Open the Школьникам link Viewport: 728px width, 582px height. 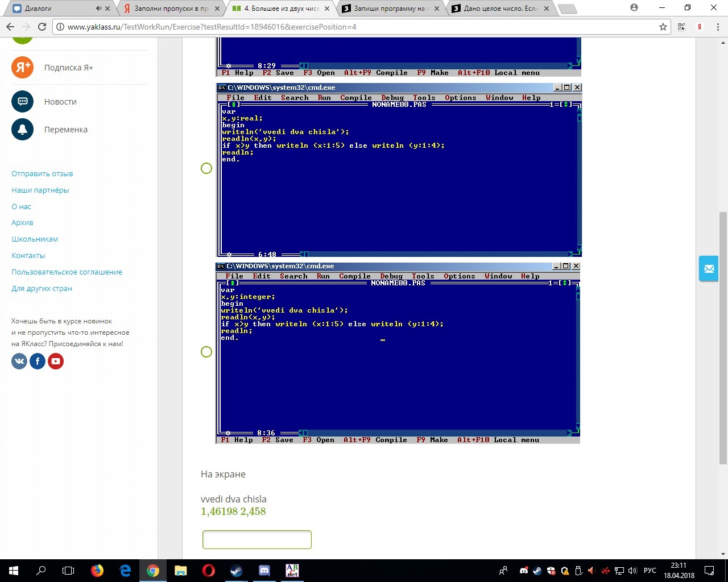[x=35, y=239]
